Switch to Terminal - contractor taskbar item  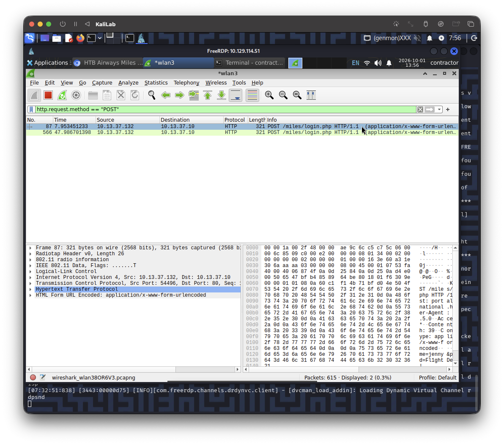coord(250,63)
